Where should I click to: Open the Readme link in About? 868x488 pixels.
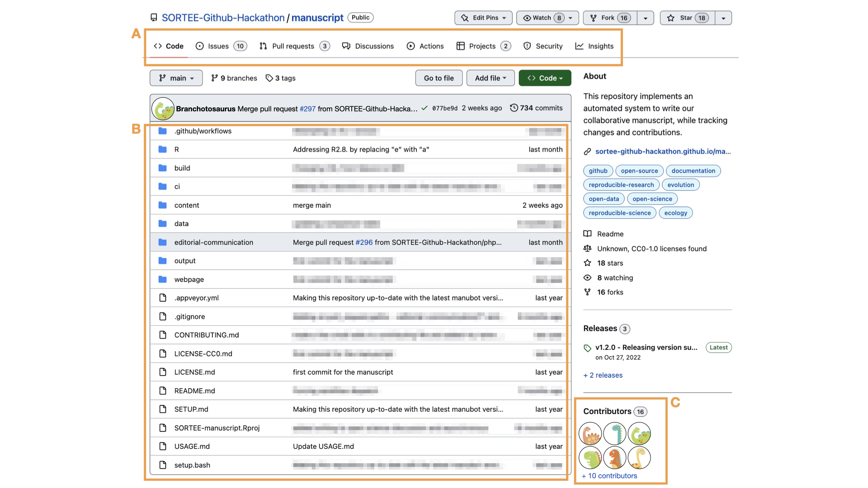pyautogui.click(x=604, y=234)
